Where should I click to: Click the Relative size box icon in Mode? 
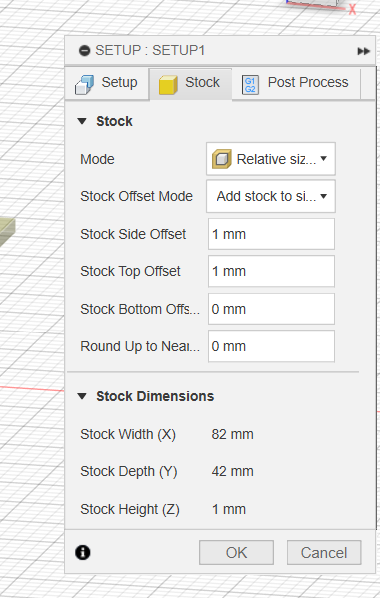pos(222,159)
